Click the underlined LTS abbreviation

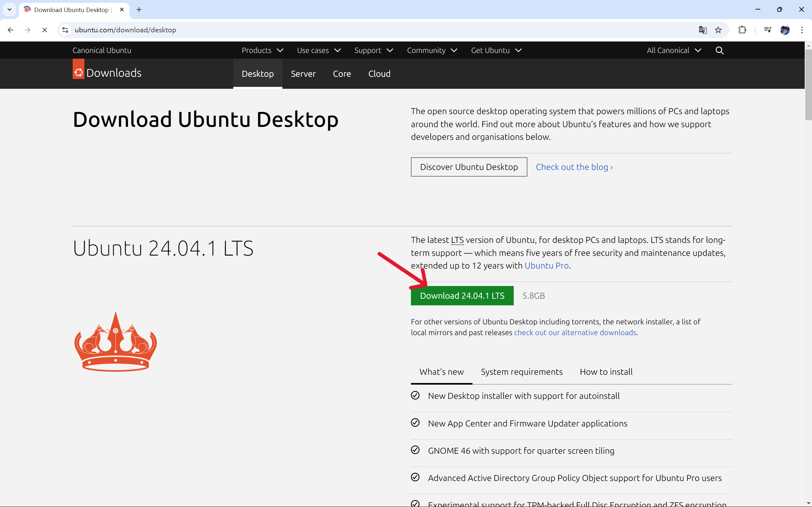(457, 240)
